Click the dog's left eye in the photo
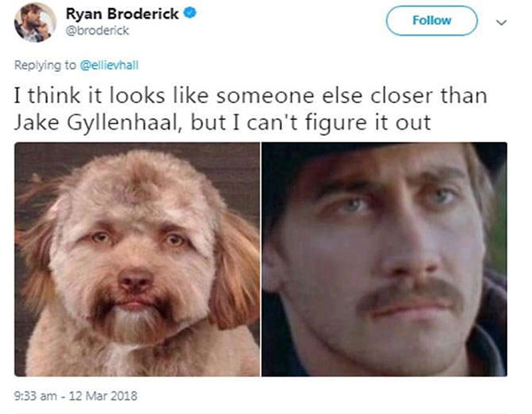Image resolution: width=532 pixels, height=414 pixels. tap(100, 237)
